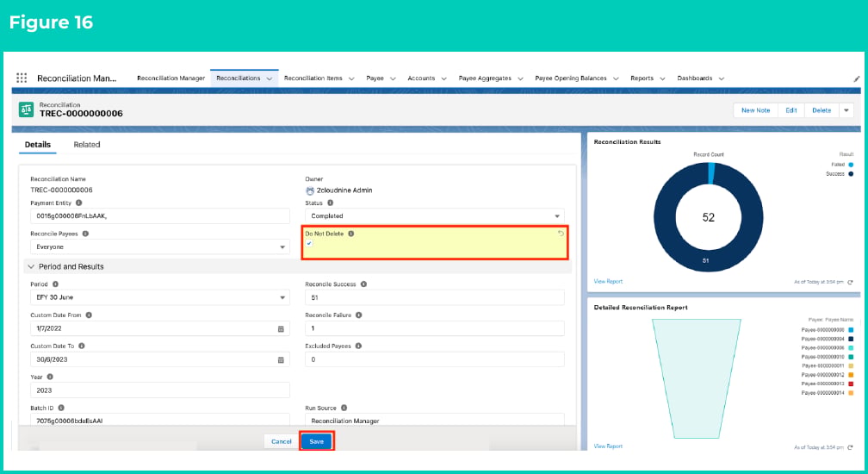Click info icon next to Reconcile Failure
Image resolution: width=868 pixels, height=474 pixels.
point(359,315)
